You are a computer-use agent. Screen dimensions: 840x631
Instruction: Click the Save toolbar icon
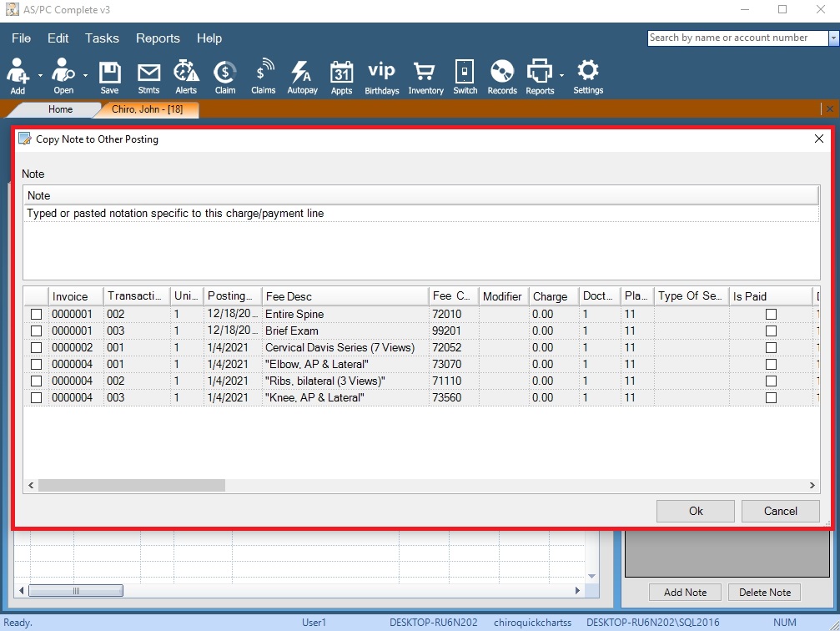[x=109, y=77]
